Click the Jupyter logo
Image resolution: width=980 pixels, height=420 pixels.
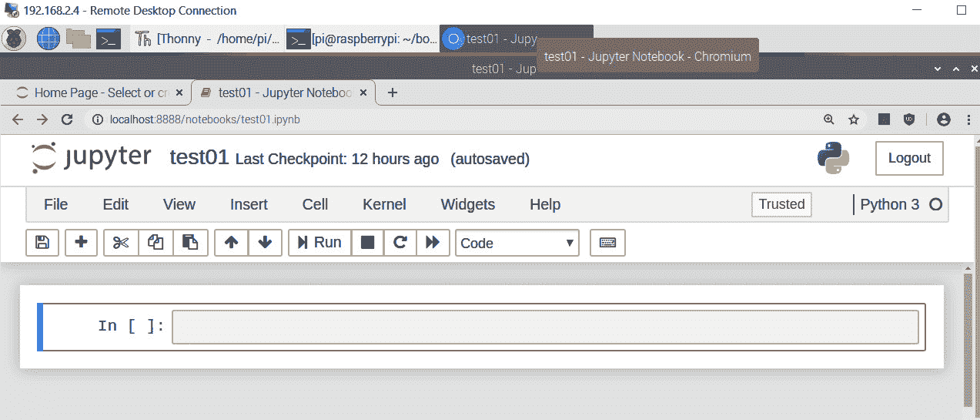click(92, 158)
